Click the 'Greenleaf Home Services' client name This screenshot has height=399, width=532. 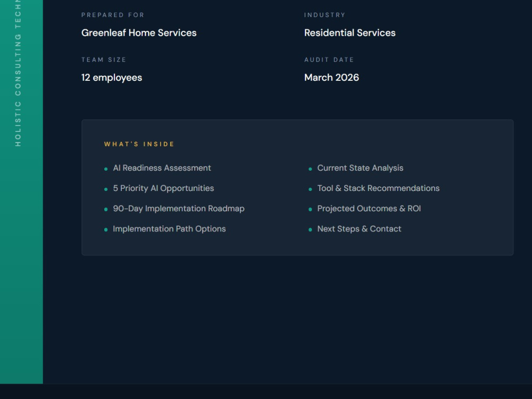click(139, 33)
